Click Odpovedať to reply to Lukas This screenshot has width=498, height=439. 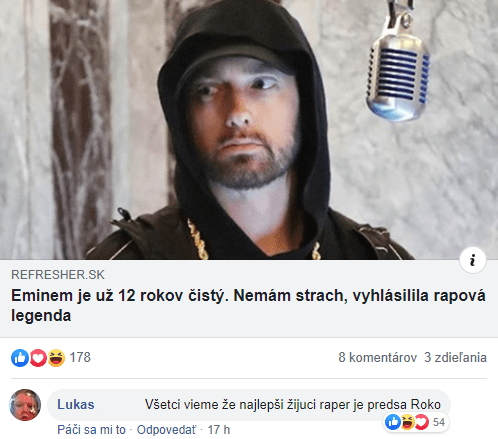tap(167, 430)
